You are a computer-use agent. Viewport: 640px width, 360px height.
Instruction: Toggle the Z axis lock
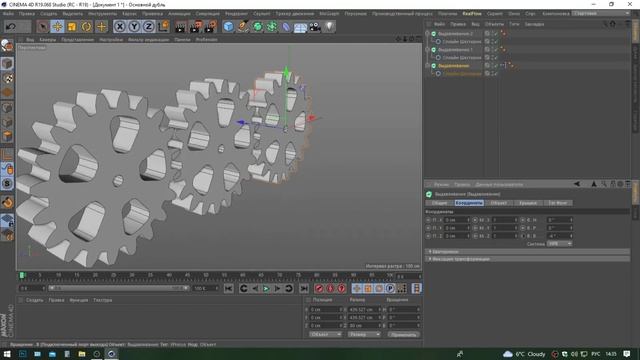click(148, 27)
